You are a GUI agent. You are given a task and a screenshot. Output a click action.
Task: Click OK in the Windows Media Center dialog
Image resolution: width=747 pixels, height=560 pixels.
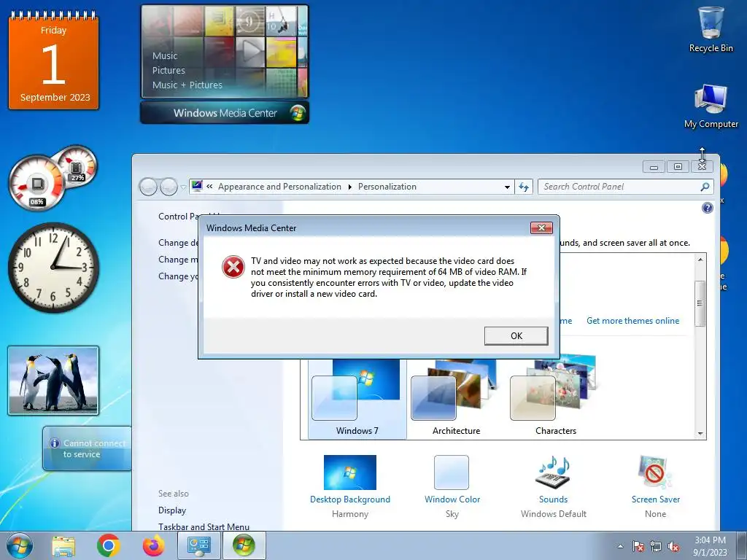516,335
